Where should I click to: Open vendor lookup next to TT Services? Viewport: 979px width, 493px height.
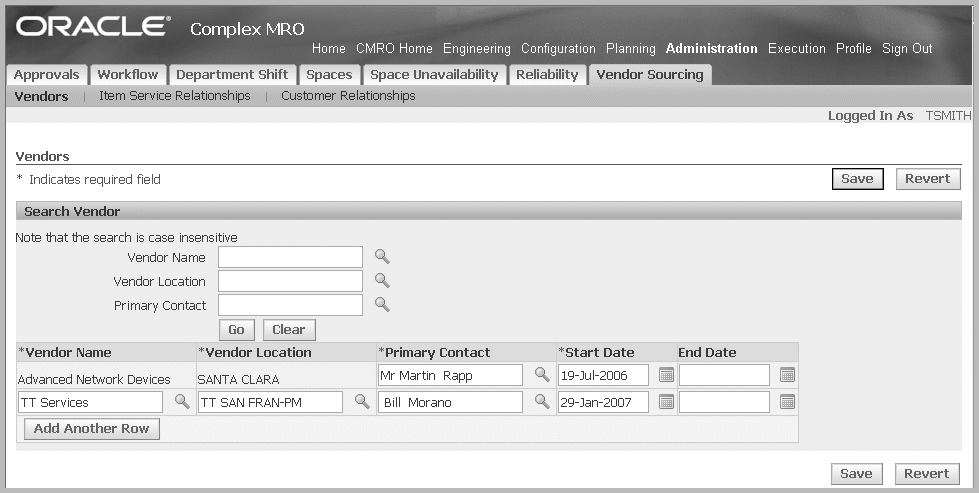point(182,401)
